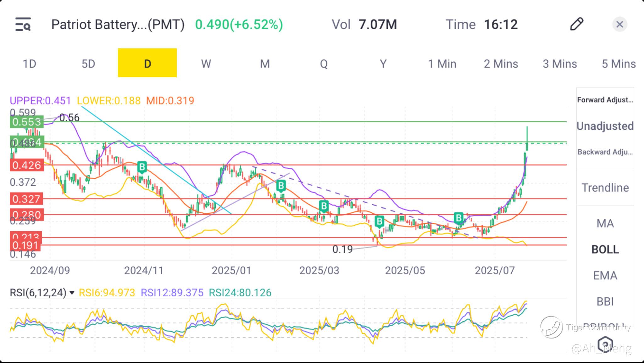644x363 pixels.
Task: Select Backward Adjusted price mode
Action: pyautogui.click(x=605, y=152)
